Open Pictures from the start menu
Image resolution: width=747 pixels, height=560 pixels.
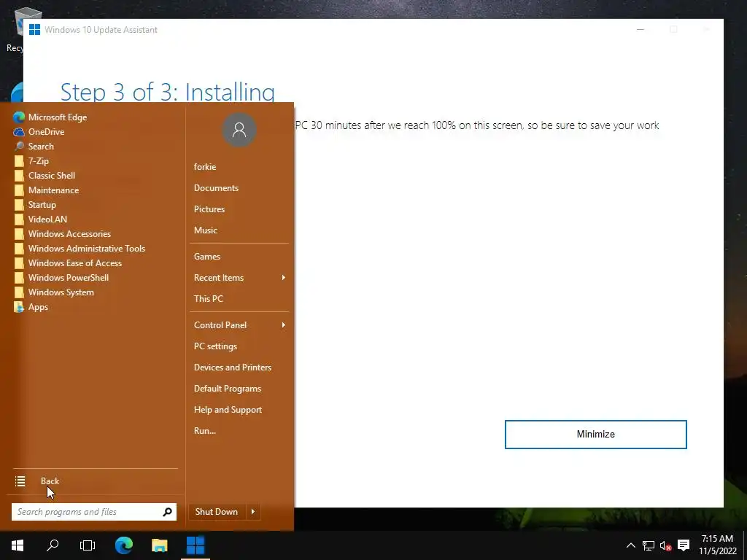click(x=209, y=209)
